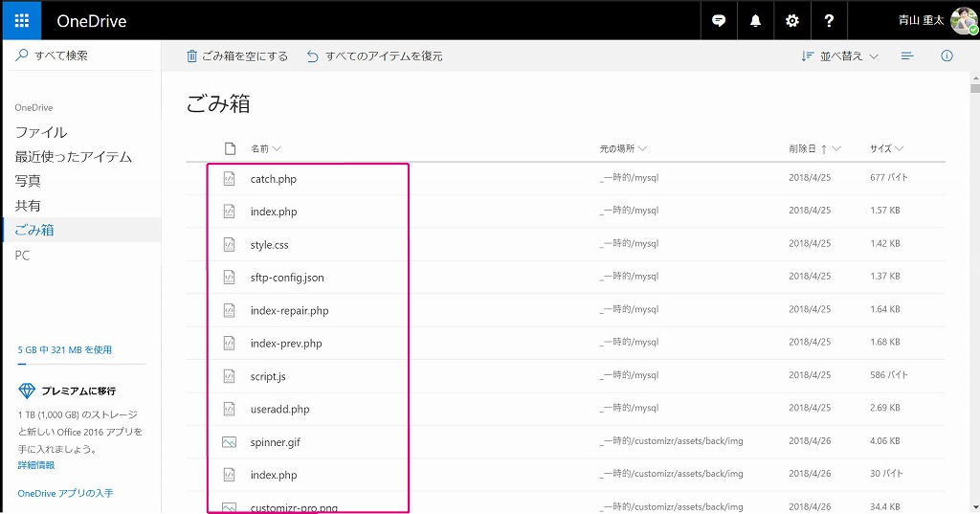Click the 青山 重太 account profile picture
The image size is (980, 514).
[963, 21]
